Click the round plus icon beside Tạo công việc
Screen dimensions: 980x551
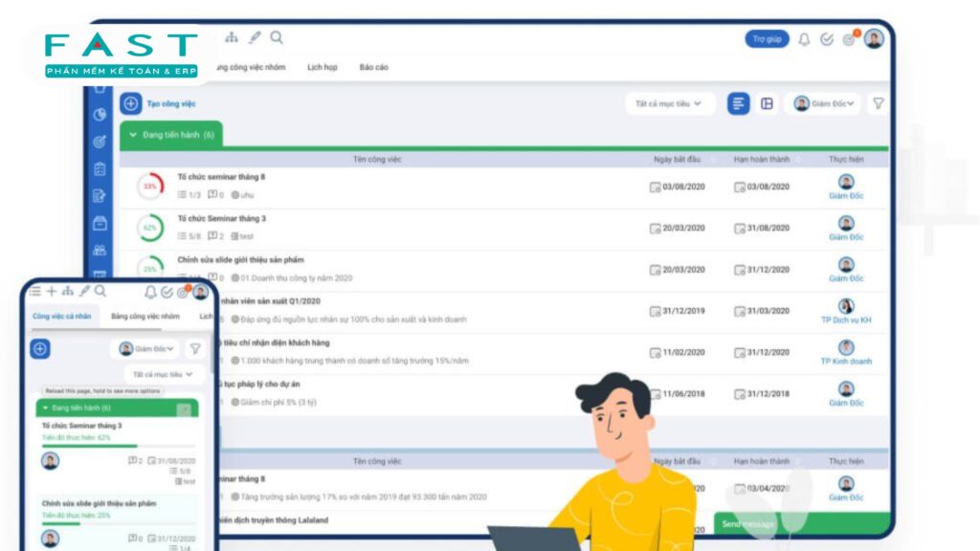point(130,103)
